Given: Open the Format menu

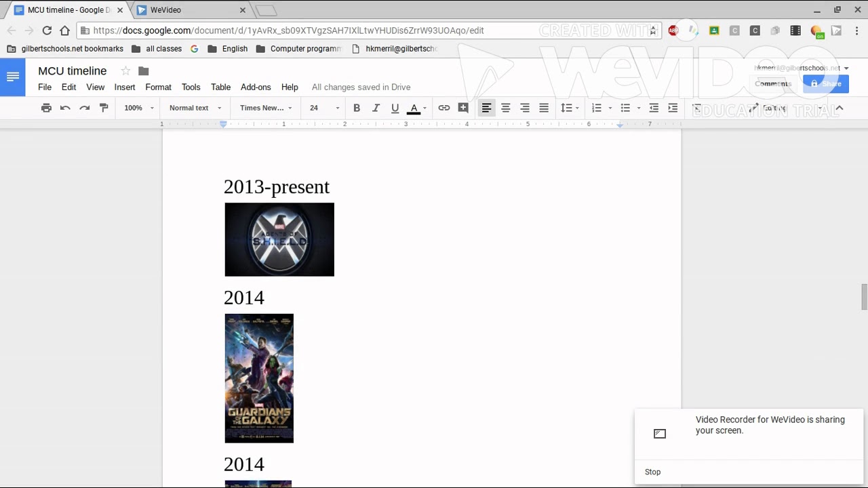Looking at the screenshot, I should (158, 87).
